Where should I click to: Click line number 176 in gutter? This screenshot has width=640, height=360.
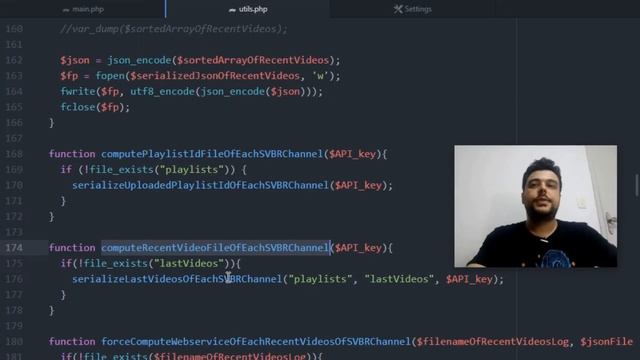pyautogui.click(x=14, y=279)
